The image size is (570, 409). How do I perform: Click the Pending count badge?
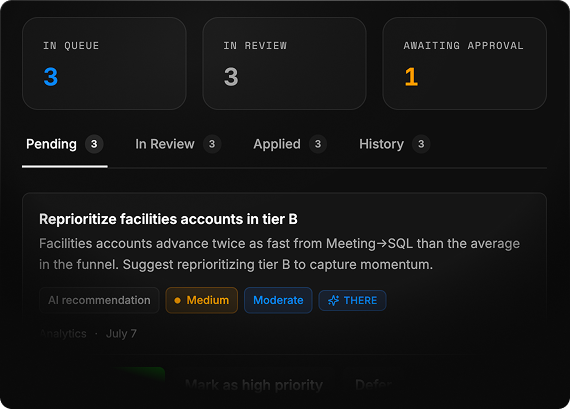(94, 144)
